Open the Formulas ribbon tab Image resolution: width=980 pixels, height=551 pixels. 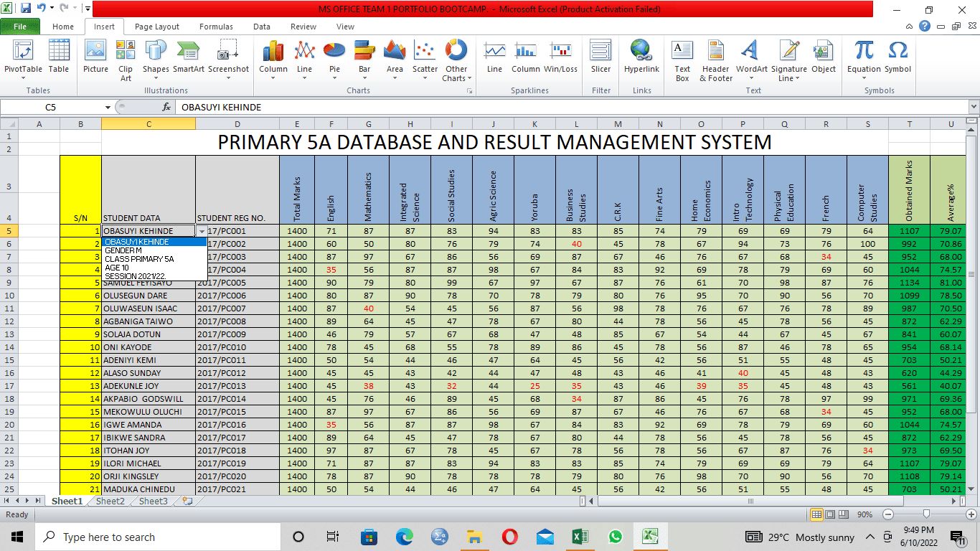point(216,27)
